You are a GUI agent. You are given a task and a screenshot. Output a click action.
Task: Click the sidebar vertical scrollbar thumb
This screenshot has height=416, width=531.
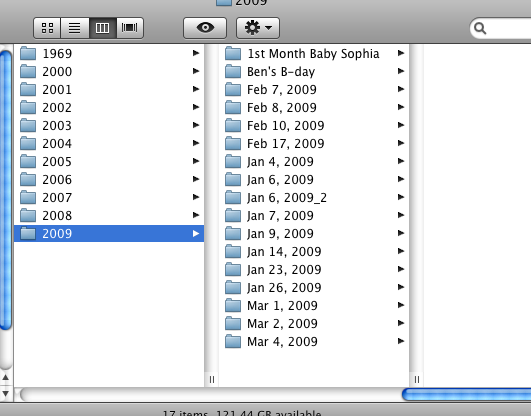pos(5,190)
